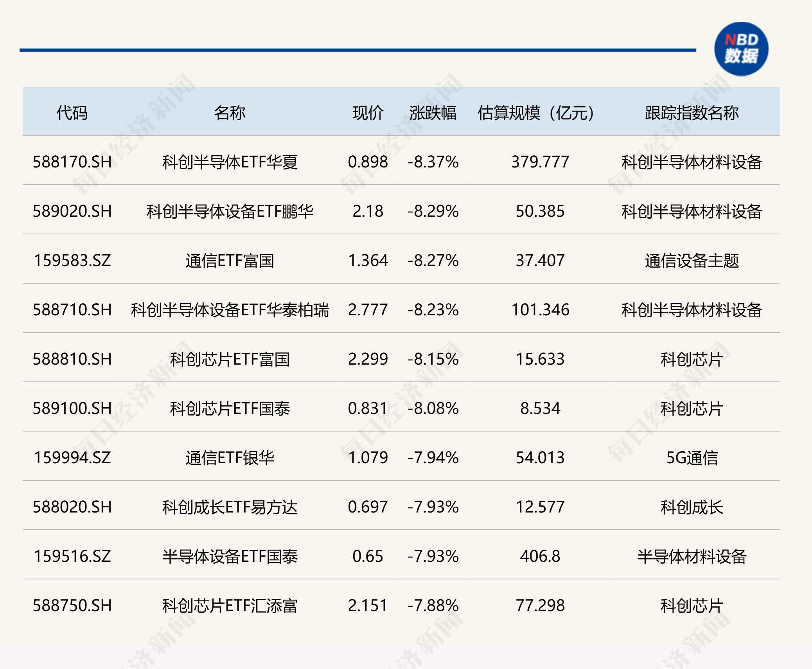This screenshot has height=669, width=812.
Task: Select price 2.299
Action: click(x=368, y=359)
